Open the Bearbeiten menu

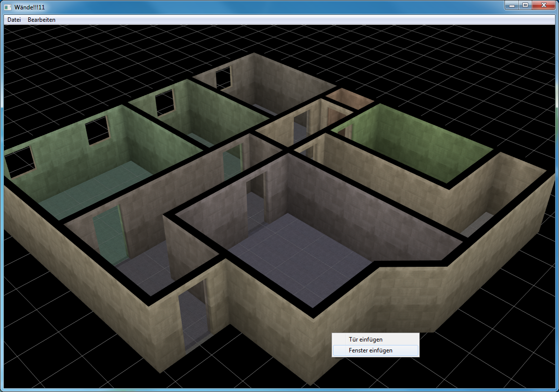click(x=42, y=20)
